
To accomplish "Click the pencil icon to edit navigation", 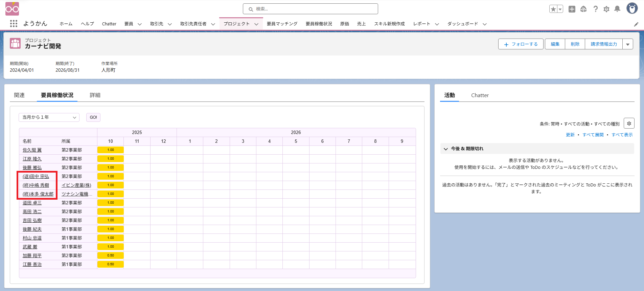I will (636, 24).
